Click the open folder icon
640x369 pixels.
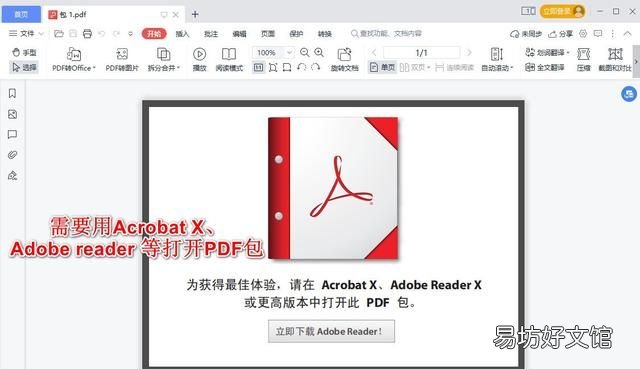[x=59, y=33]
